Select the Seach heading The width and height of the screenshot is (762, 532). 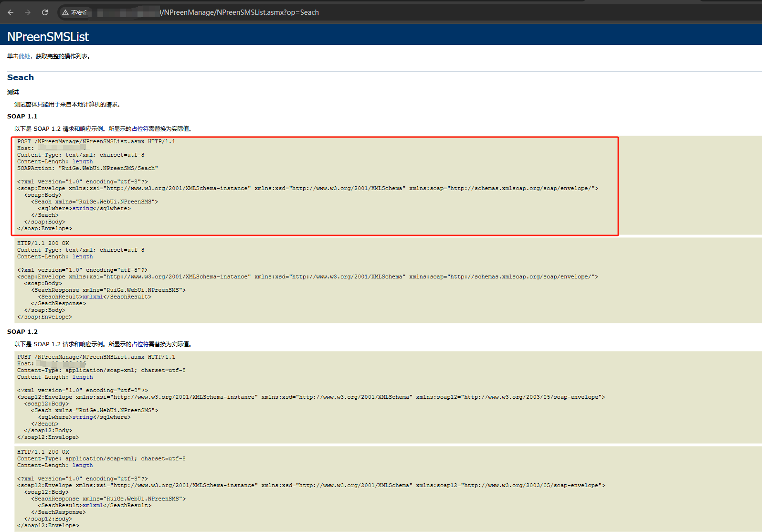pyautogui.click(x=21, y=77)
